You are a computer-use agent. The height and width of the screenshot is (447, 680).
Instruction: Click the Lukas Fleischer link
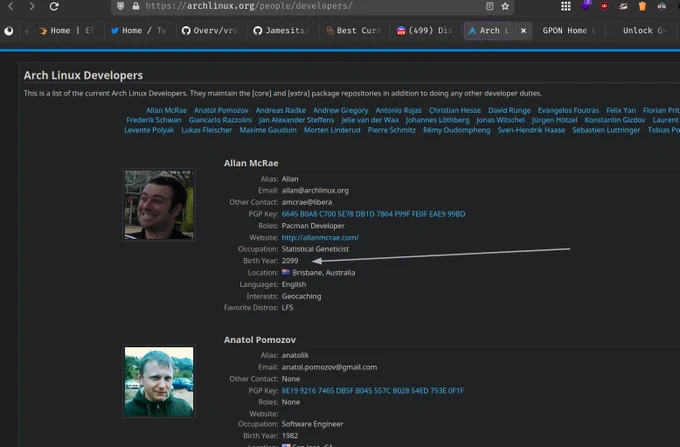pos(206,130)
